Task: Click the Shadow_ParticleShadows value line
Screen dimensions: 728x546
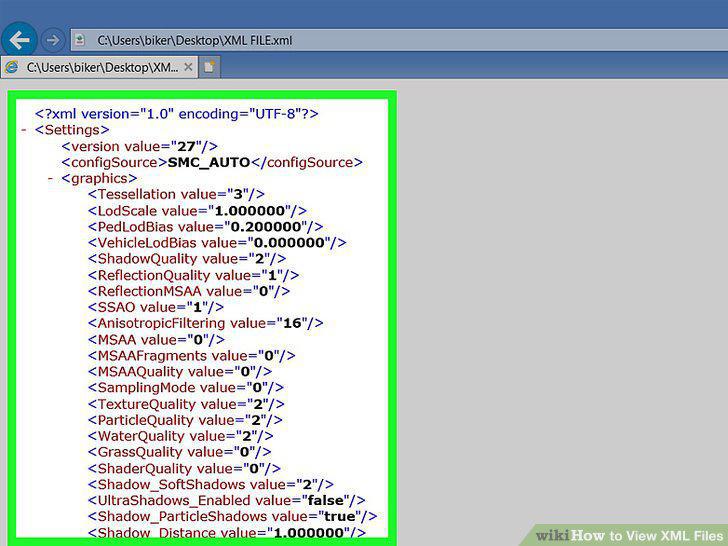Action: point(232,517)
